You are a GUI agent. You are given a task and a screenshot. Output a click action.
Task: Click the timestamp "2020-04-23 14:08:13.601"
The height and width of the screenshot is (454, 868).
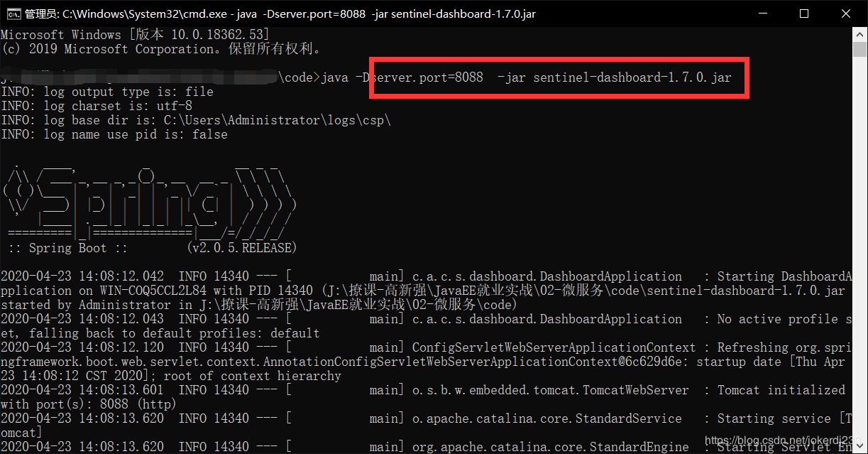coord(82,390)
